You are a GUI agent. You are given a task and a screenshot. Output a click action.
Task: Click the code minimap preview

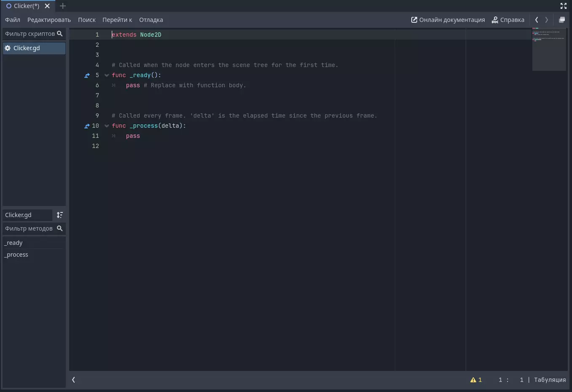tap(549, 49)
